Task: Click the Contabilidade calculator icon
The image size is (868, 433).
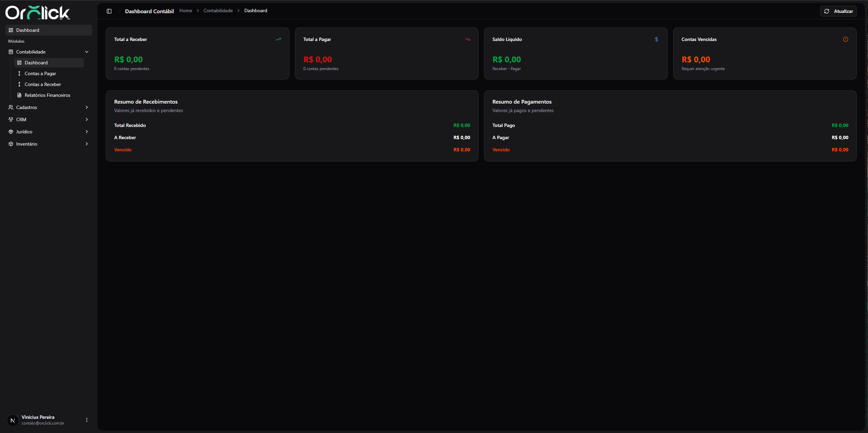Action: pos(11,52)
